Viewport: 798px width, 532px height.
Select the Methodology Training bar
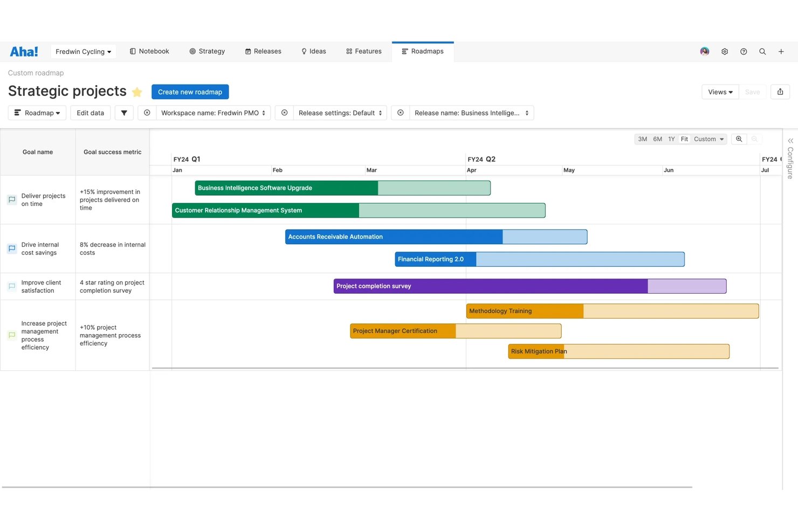613,311
